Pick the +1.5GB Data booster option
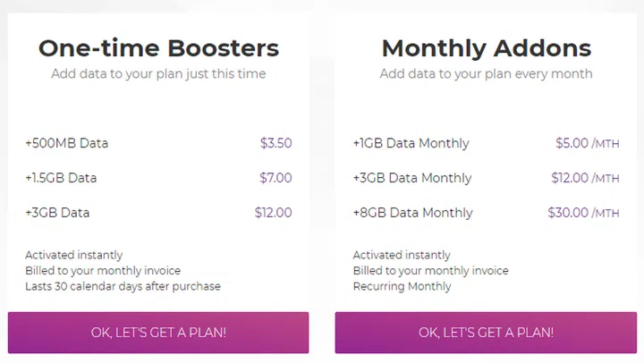 click(61, 178)
